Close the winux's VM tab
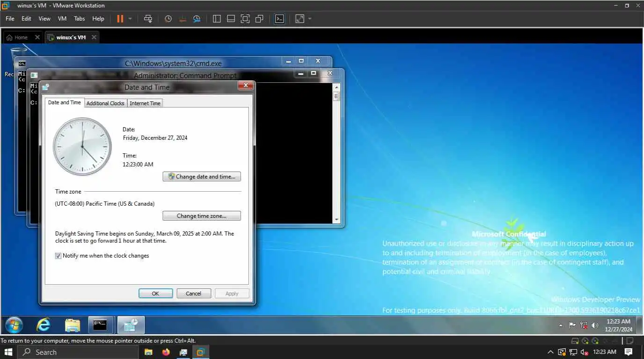 [94, 37]
